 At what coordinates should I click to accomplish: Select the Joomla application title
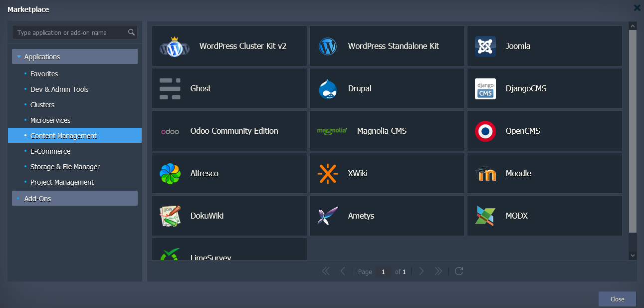pyautogui.click(x=518, y=46)
